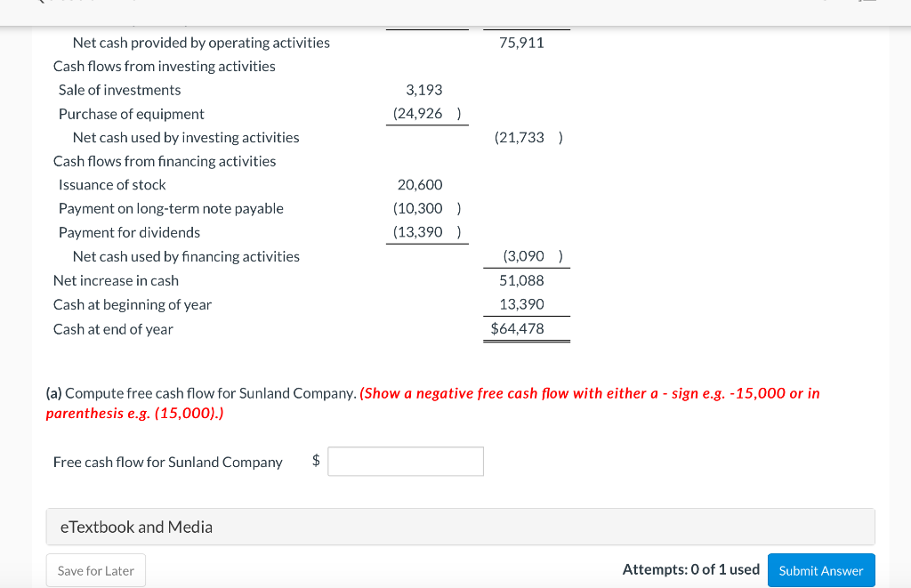Click the Attempts: 0 of 1 used text

(690, 569)
